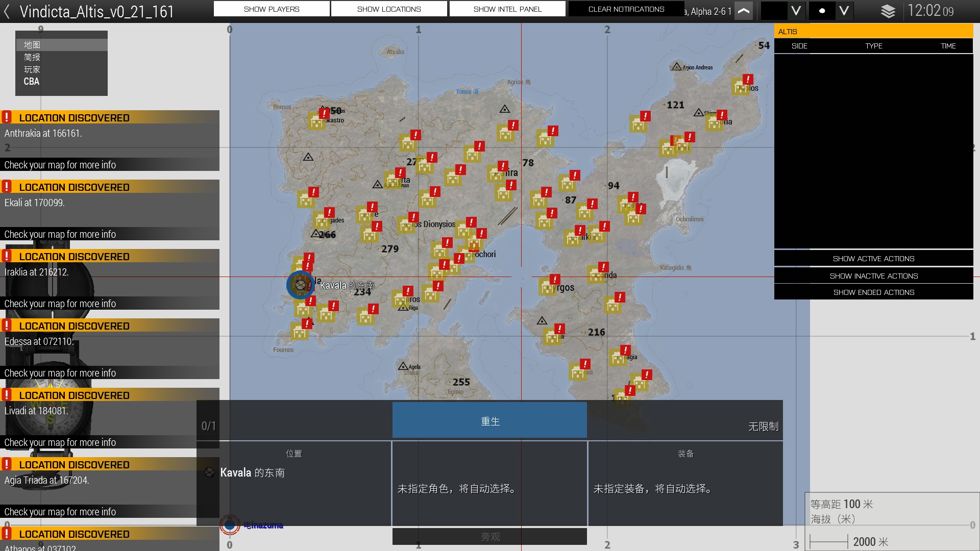Toggle SHOW ACTIVE ACTIONS
This screenshot has width=980, height=551.
tap(873, 259)
